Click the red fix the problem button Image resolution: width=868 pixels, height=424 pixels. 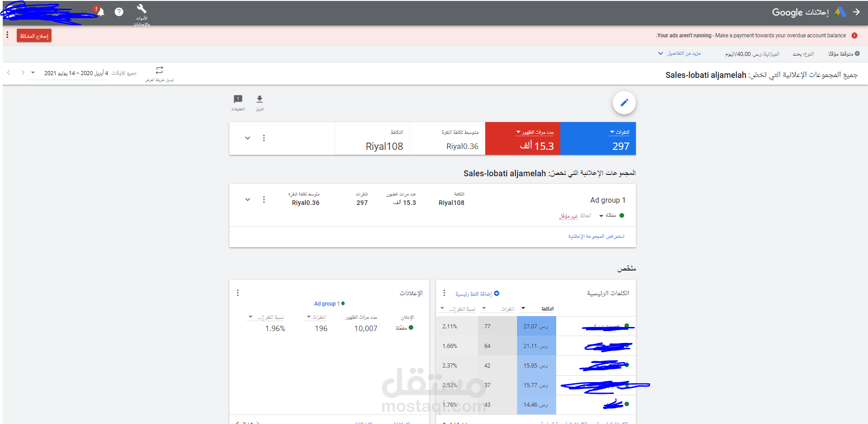tap(34, 36)
